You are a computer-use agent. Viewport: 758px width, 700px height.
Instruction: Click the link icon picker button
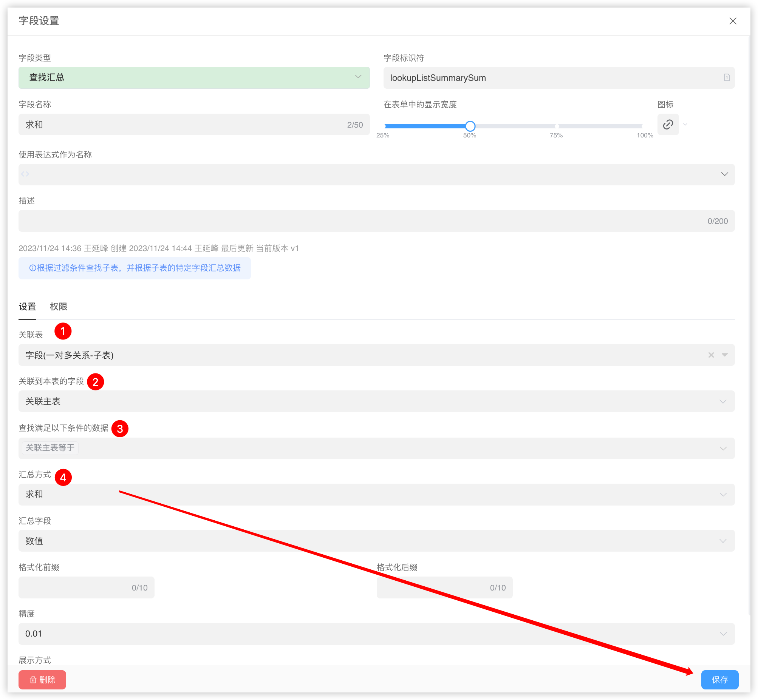pos(668,125)
